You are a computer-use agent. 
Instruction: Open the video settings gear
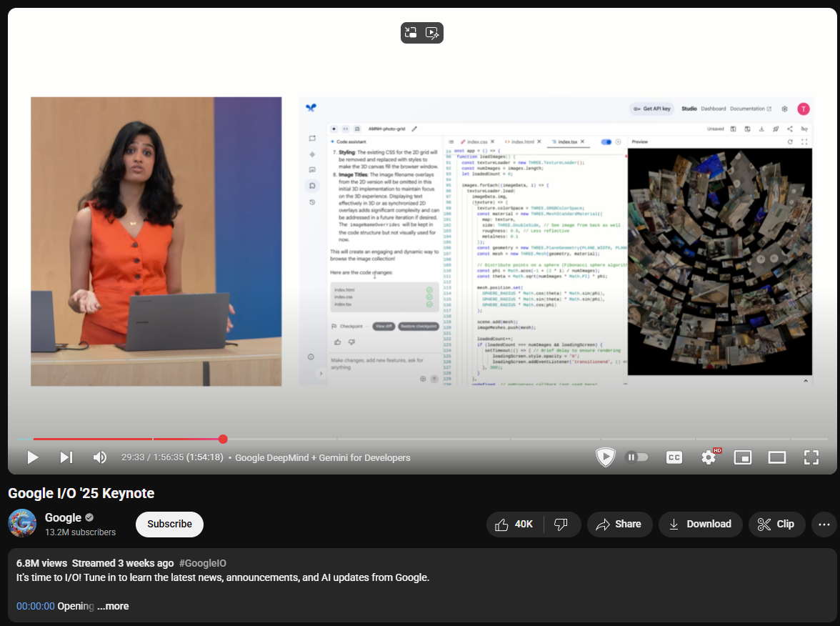709,457
